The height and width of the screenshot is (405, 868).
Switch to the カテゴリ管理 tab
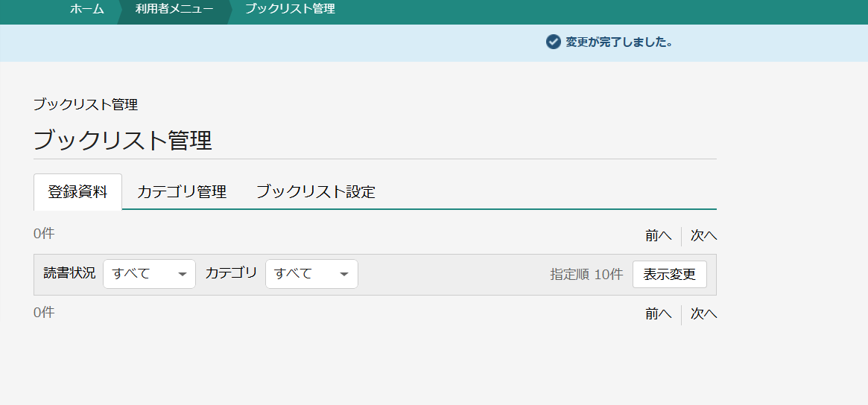[182, 192]
